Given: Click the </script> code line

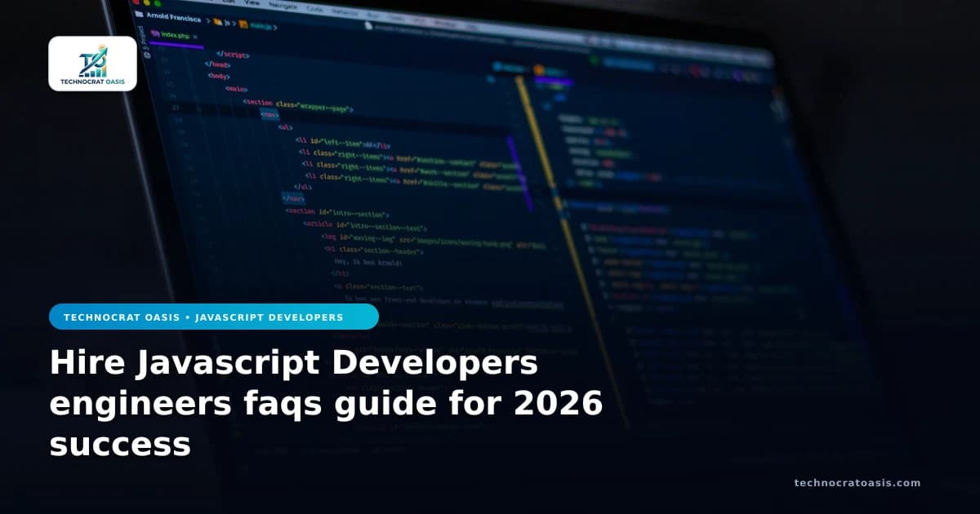Looking at the screenshot, I should (x=234, y=55).
